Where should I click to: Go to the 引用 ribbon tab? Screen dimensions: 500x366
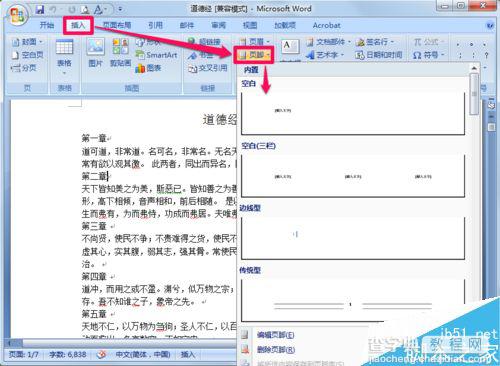click(x=155, y=25)
